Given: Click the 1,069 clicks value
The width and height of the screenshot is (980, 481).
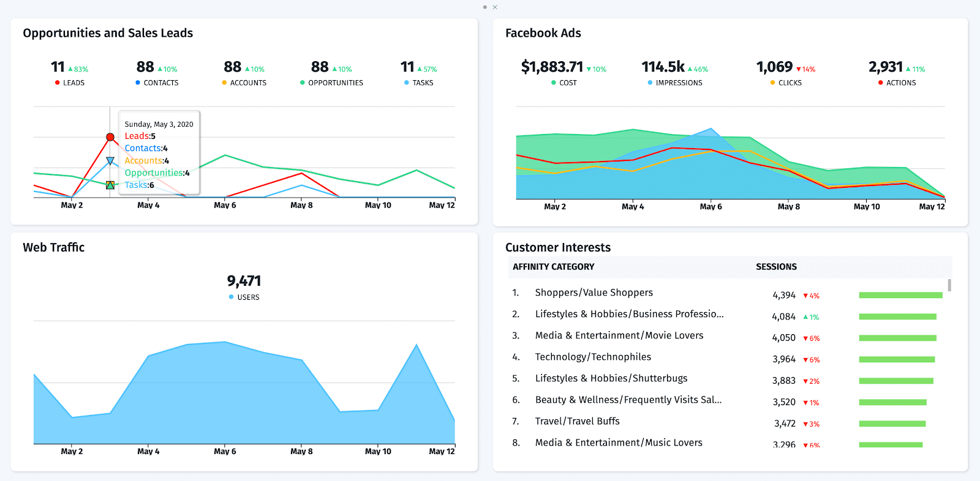Looking at the screenshot, I should [774, 67].
